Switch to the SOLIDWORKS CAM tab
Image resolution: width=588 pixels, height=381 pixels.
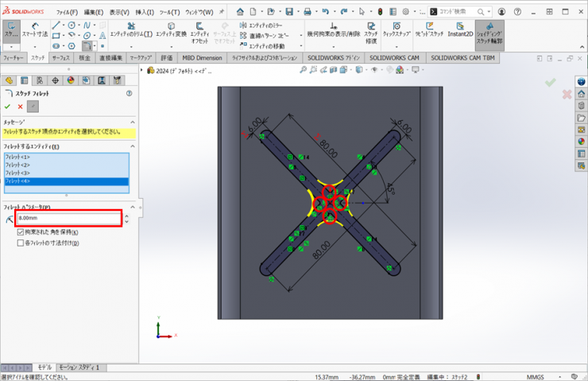coord(394,58)
